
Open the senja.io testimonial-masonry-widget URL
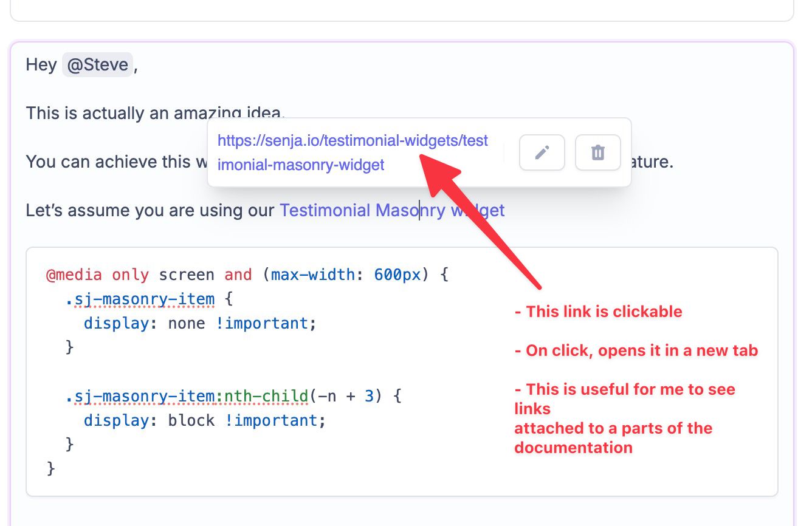coord(353,152)
